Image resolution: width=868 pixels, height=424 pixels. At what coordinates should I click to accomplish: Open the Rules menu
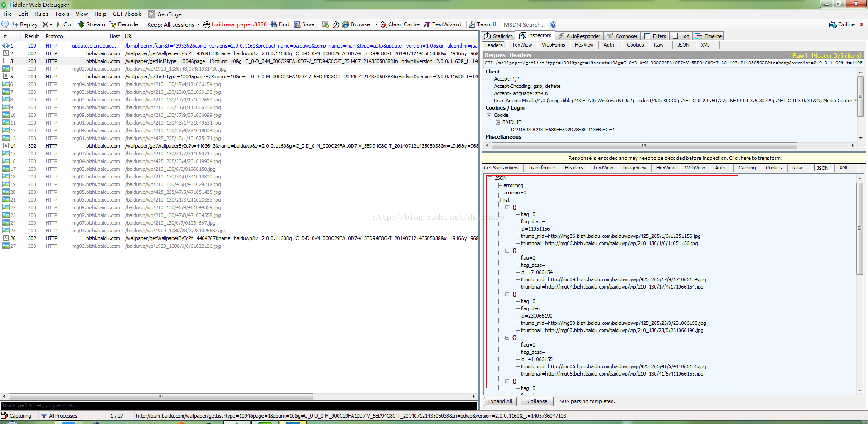click(41, 14)
